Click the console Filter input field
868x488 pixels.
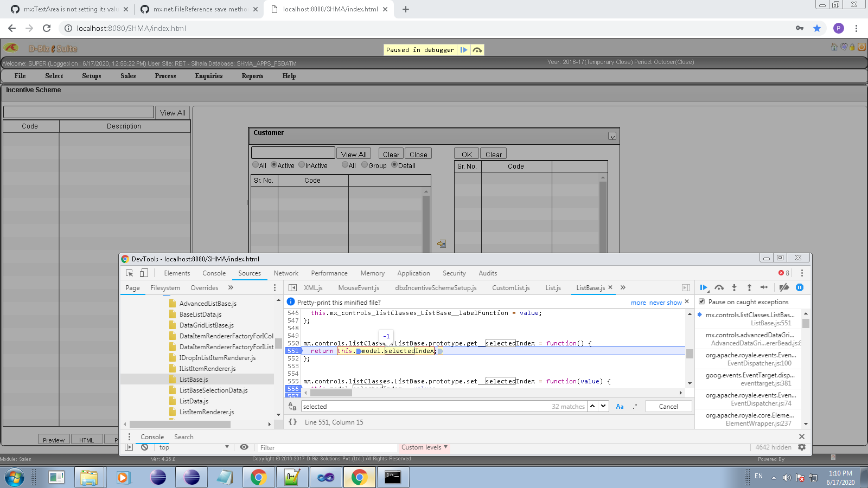(328, 447)
